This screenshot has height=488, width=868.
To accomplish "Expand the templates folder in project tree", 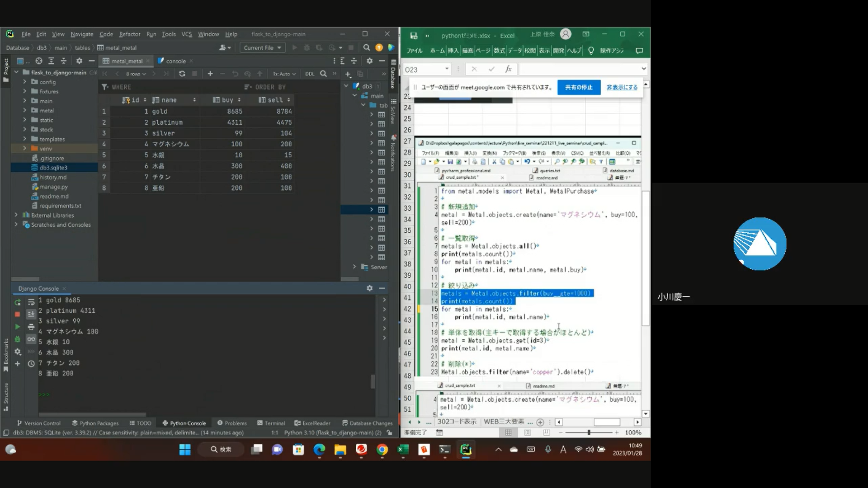I will (25, 139).
